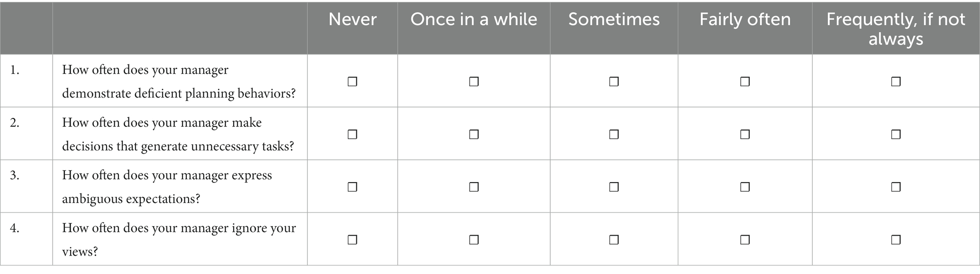Check Frequently, if not always for question 1
The height and width of the screenshot is (274, 980).
[896, 82]
